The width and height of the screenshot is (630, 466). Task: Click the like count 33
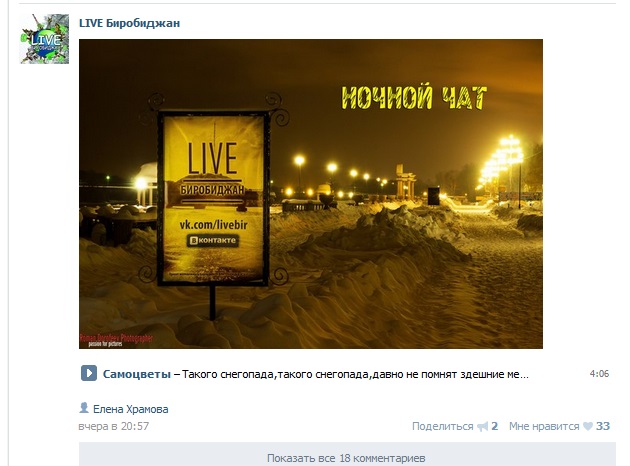click(x=603, y=426)
